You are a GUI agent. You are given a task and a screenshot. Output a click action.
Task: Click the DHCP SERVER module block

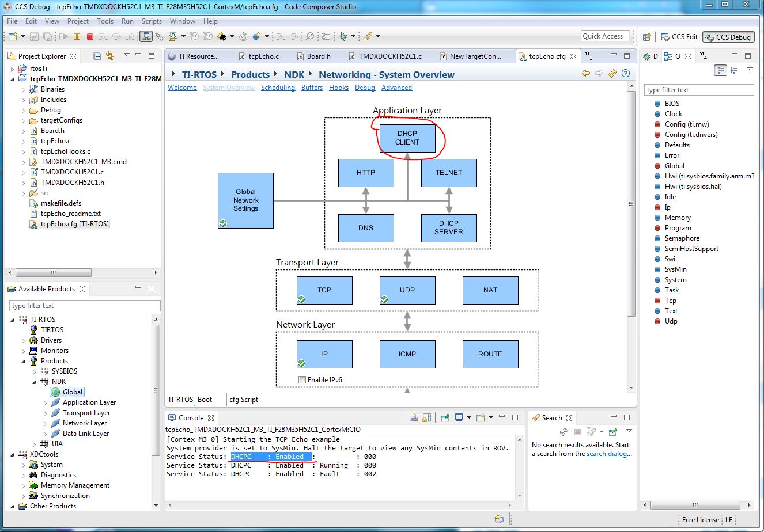(x=449, y=228)
